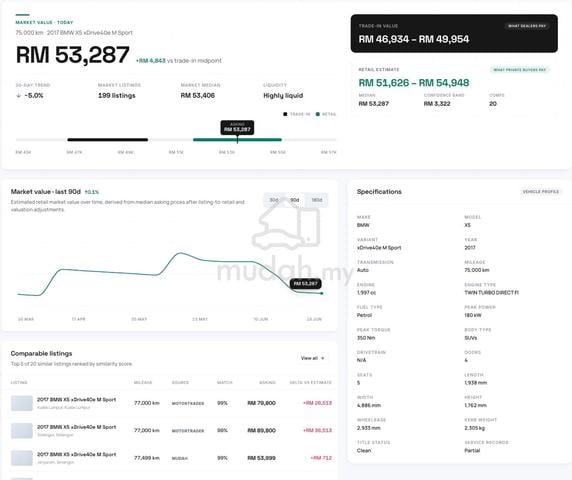Viewport: 572px width, 480px height.
Task: Open the Kuala Lumpur BMW X5 listing title
Action: 77,399
